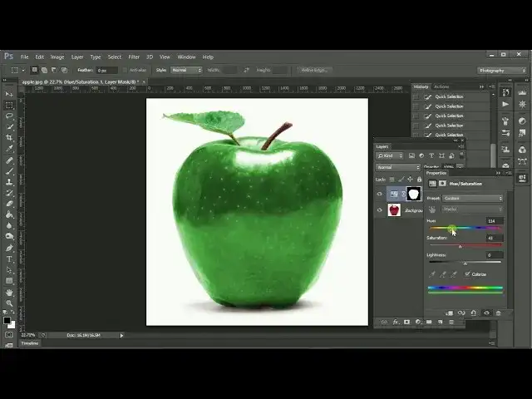Clip adjustment to layer button in Properties
This screenshot has width=532, height=399.
(x=449, y=313)
